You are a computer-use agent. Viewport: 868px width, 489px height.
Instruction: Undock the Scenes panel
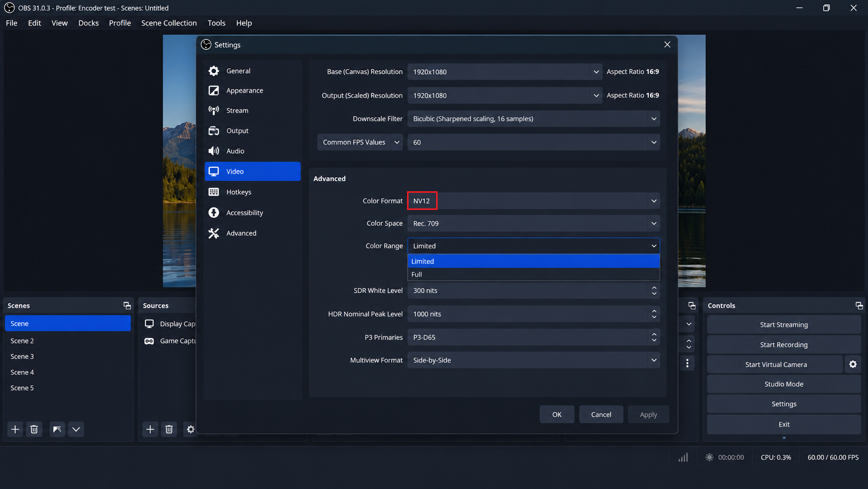[127, 306]
